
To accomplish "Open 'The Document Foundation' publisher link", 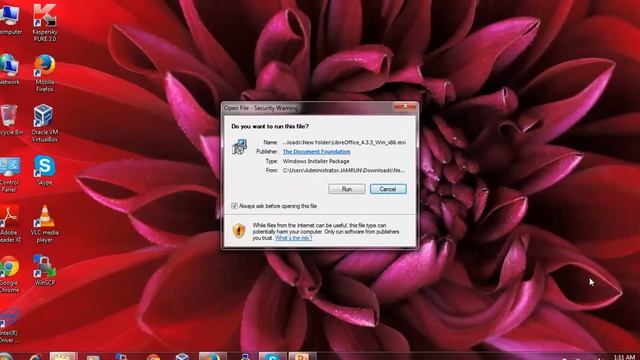I will point(316,151).
